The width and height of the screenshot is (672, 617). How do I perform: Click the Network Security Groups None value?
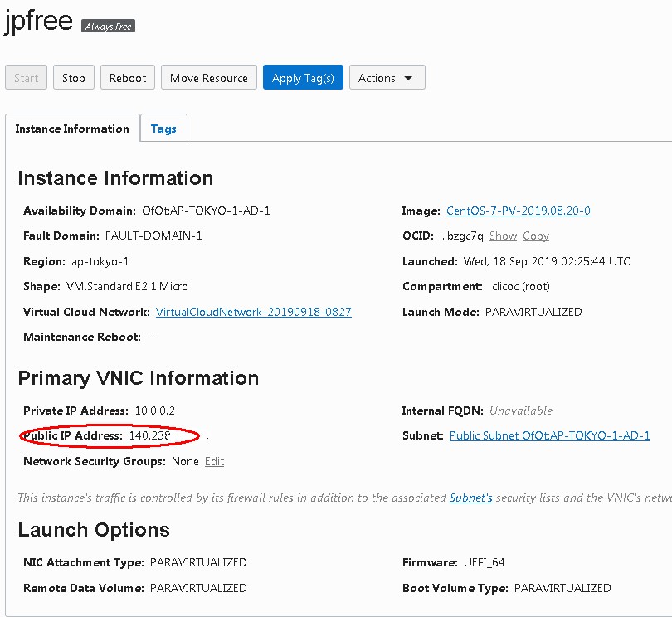[185, 461]
